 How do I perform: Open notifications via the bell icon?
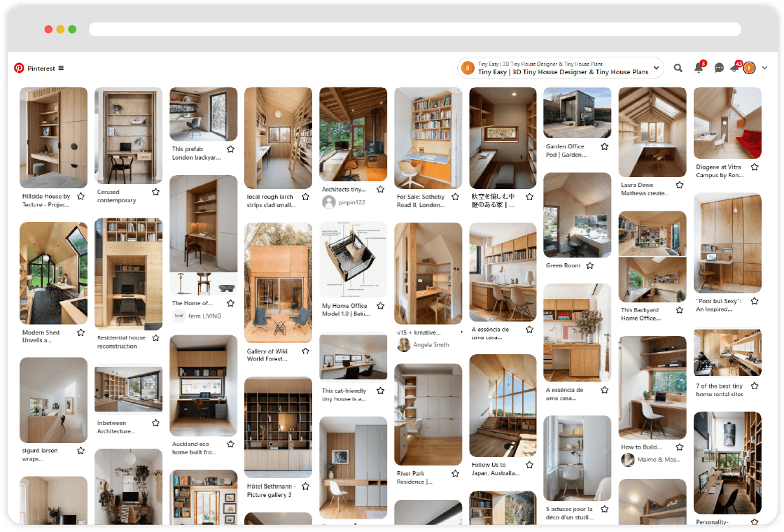point(698,68)
